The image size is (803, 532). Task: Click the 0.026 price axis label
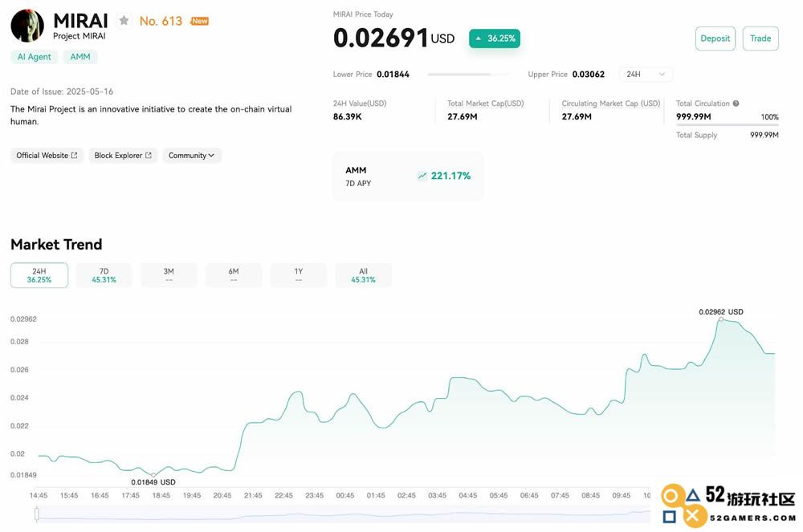pos(19,369)
